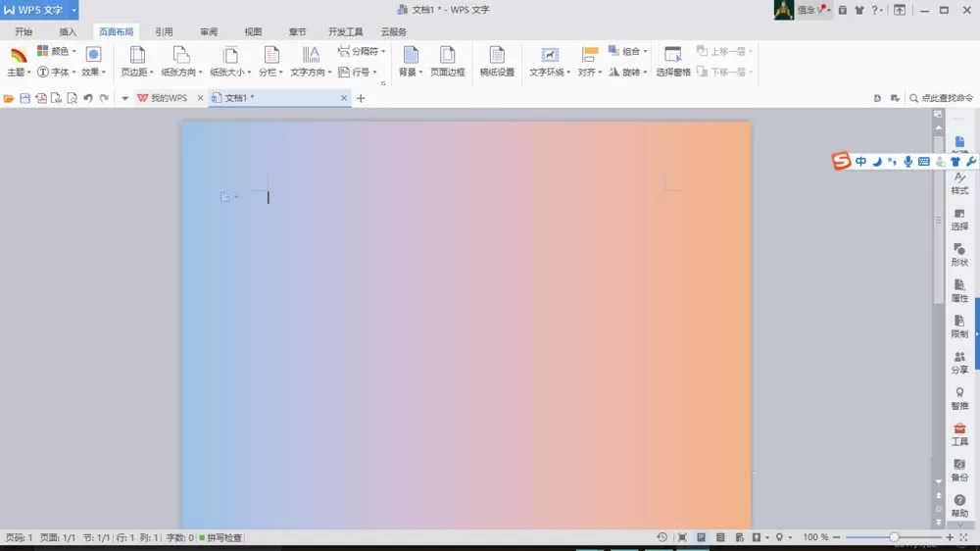Open the 形状 shapes side panel

point(959,255)
